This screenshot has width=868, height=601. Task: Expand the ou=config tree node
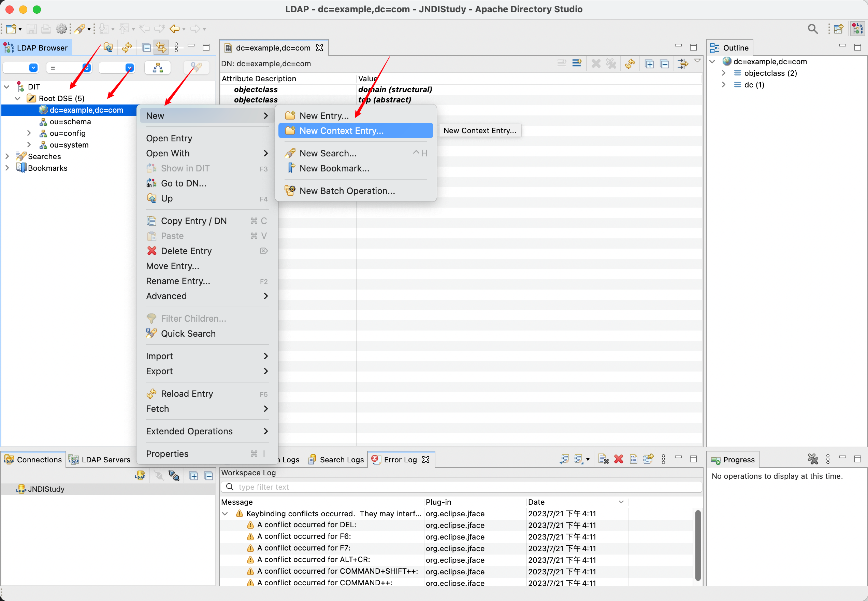29,133
